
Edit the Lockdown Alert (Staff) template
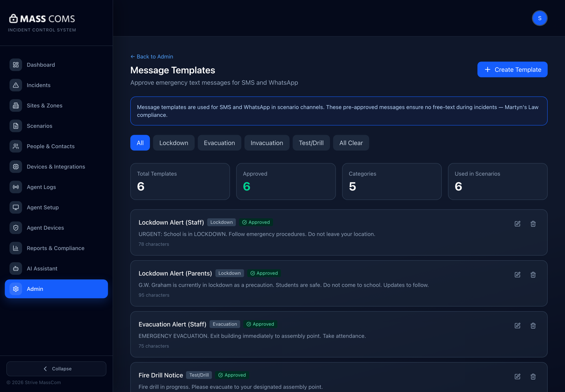pos(518,224)
